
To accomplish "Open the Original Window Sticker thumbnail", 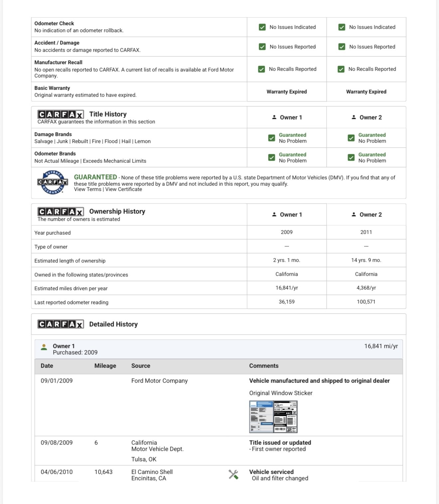I will coord(273,417).
